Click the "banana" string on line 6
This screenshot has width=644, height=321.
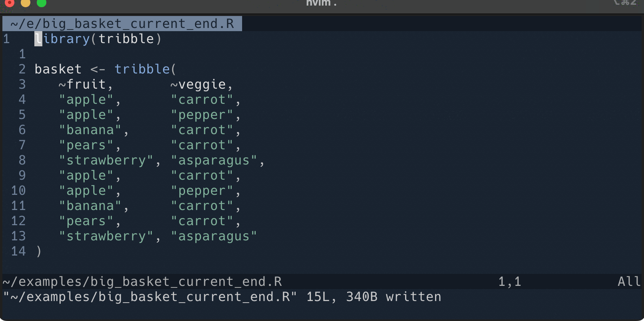pyautogui.click(x=90, y=130)
